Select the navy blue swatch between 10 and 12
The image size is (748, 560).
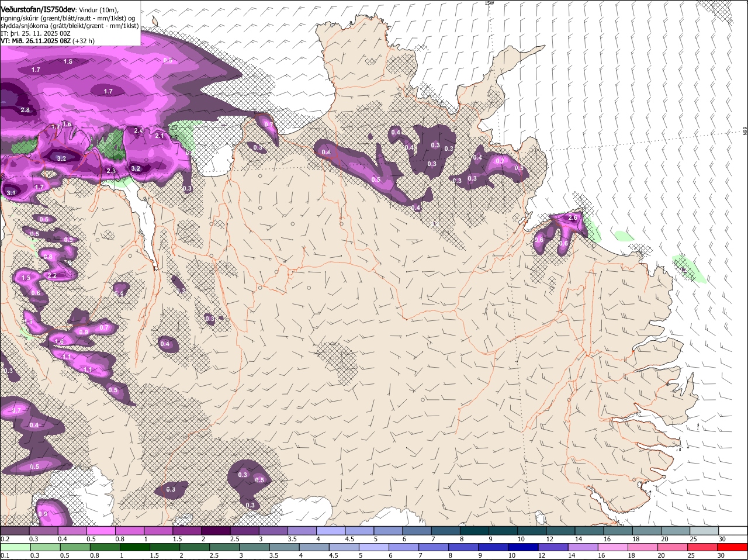(x=524, y=547)
